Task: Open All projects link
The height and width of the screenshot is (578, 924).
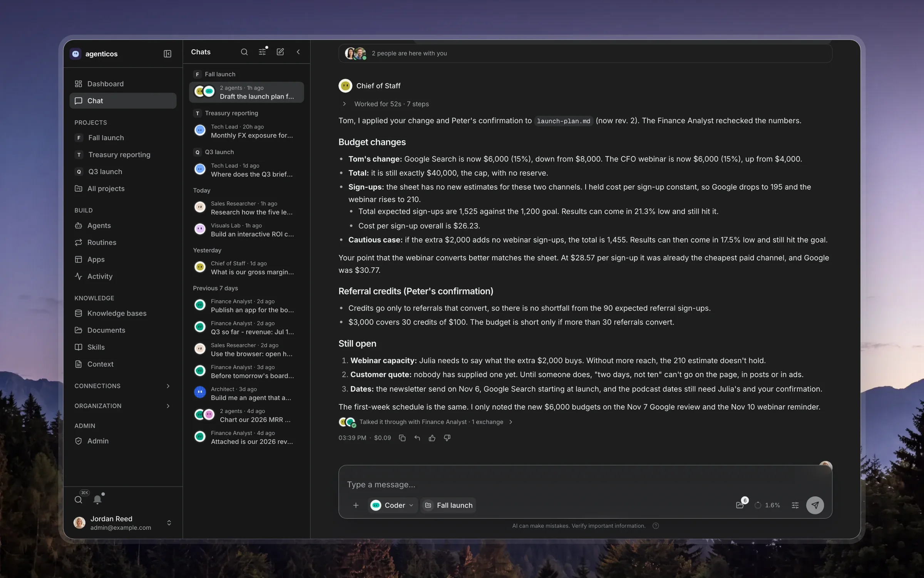Action: pyautogui.click(x=122, y=188)
